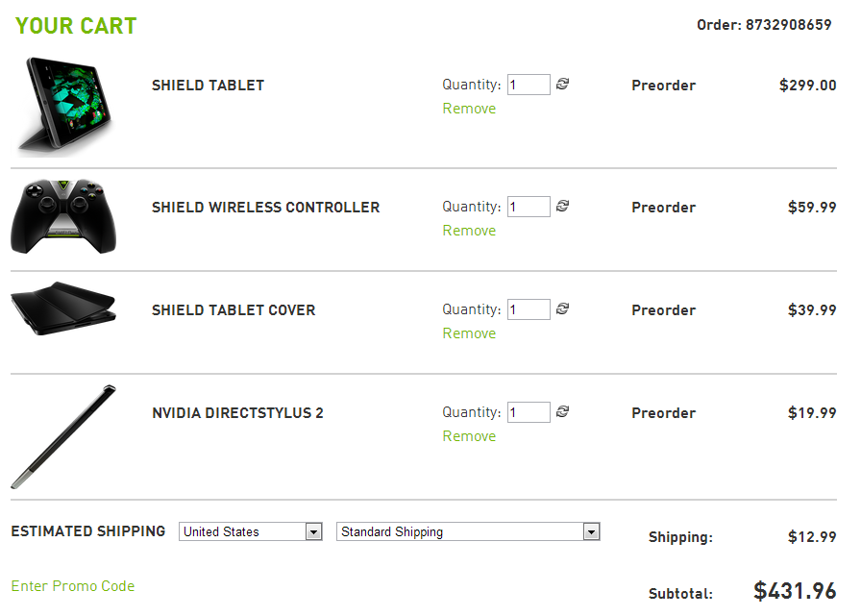Open the wireless controller product thumbnail

pyautogui.click(x=63, y=216)
